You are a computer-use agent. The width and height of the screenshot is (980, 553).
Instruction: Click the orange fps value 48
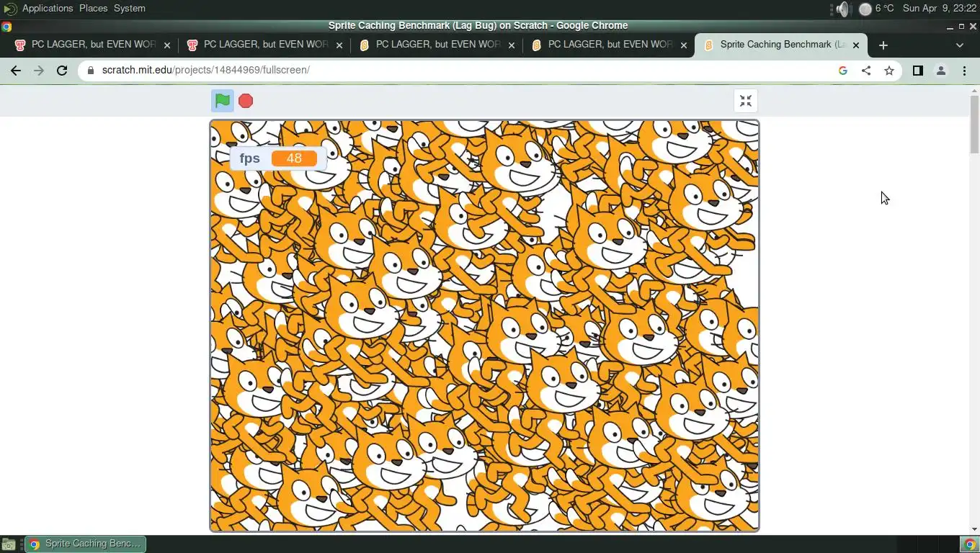[x=294, y=158]
